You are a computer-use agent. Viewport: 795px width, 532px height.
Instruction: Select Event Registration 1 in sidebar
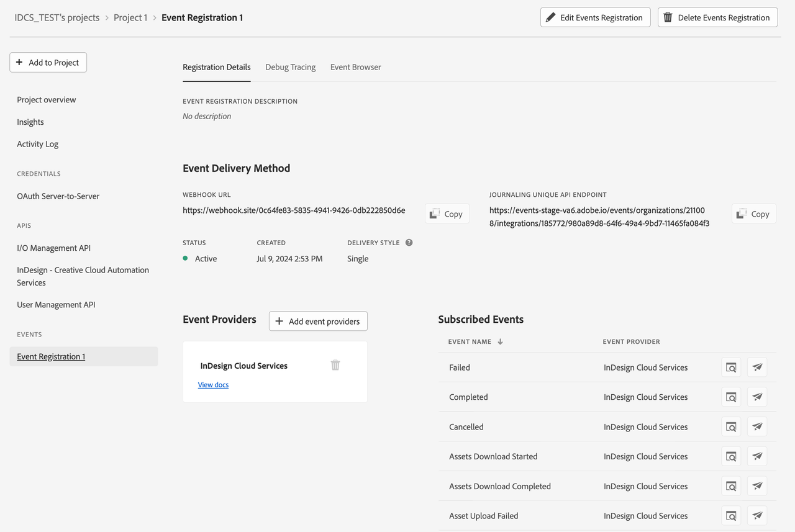click(83, 356)
